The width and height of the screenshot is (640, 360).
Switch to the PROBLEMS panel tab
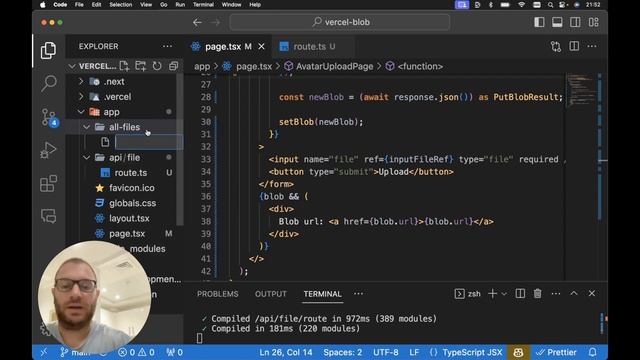pyautogui.click(x=218, y=294)
